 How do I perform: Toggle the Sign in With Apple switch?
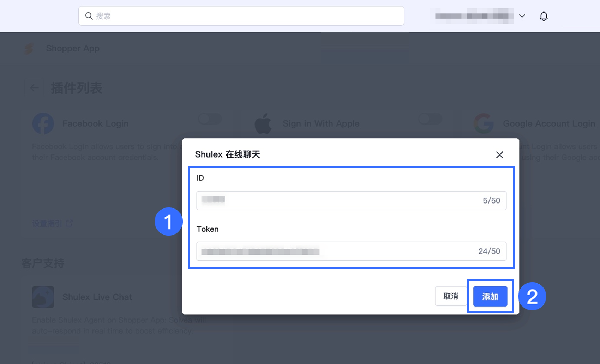pyautogui.click(x=430, y=119)
